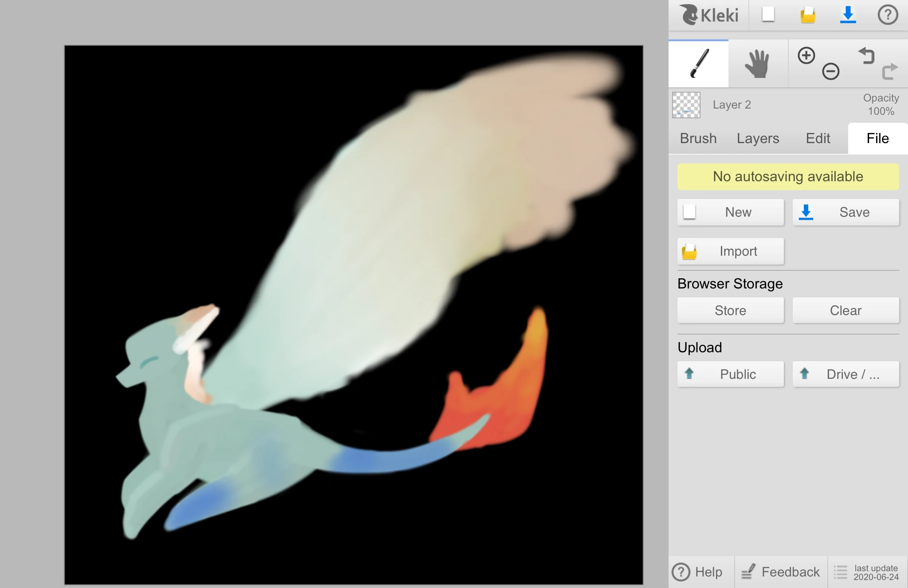The image size is (908, 588).
Task: Click the Kleki logo
Action: [x=709, y=15]
